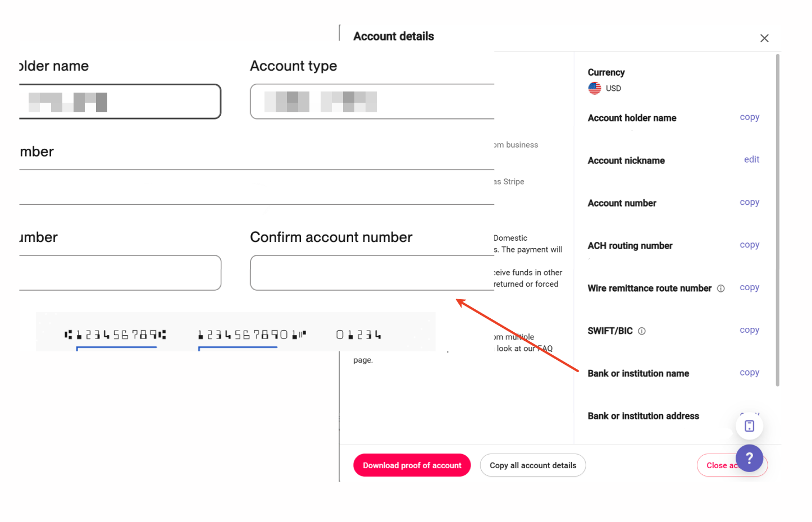The width and height of the screenshot is (812, 522).
Task: Copy the Bank or institution name
Action: (x=749, y=373)
